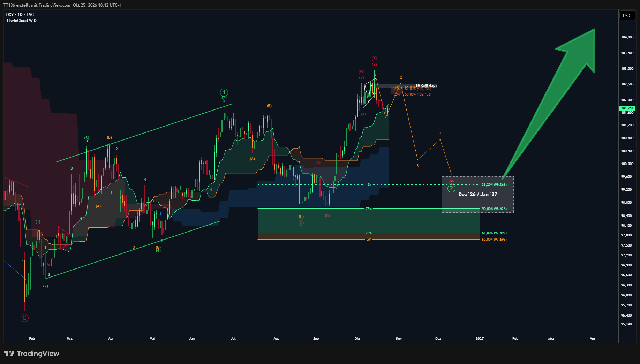Click the Okt label on time axis
The image size is (640, 364).
tap(357, 339)
